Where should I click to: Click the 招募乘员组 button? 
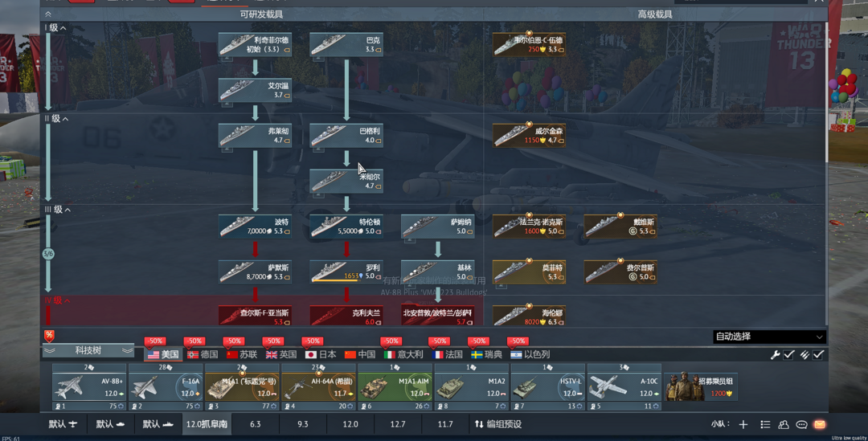click(x=701, y=386)
